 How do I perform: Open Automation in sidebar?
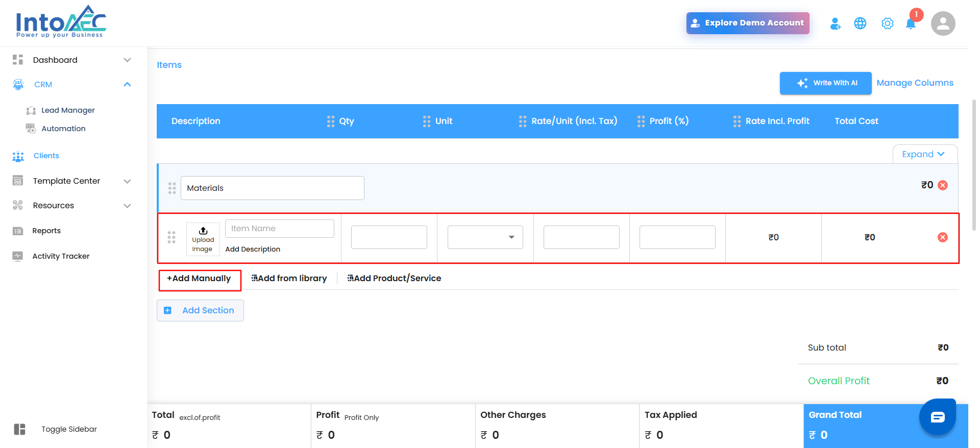[x=63, y=129]
